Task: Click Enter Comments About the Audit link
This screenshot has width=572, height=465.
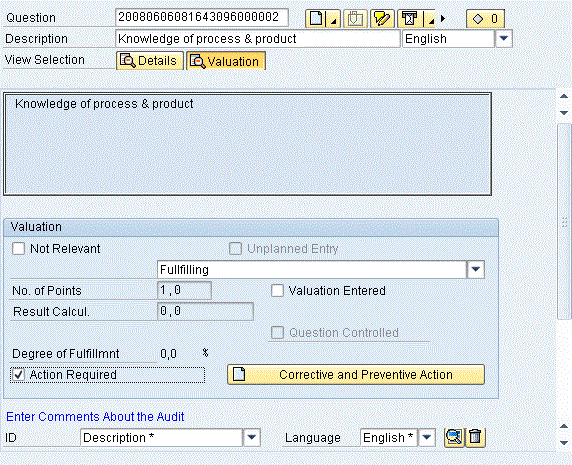Action: tap(95, 416)
